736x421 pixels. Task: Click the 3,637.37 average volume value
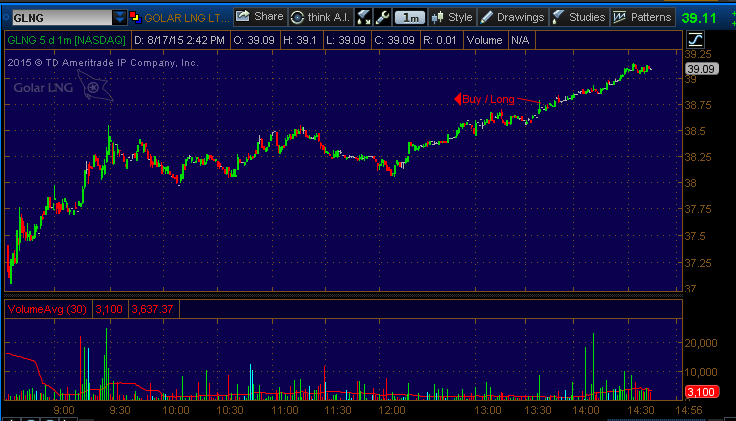(x=153, y=309)
